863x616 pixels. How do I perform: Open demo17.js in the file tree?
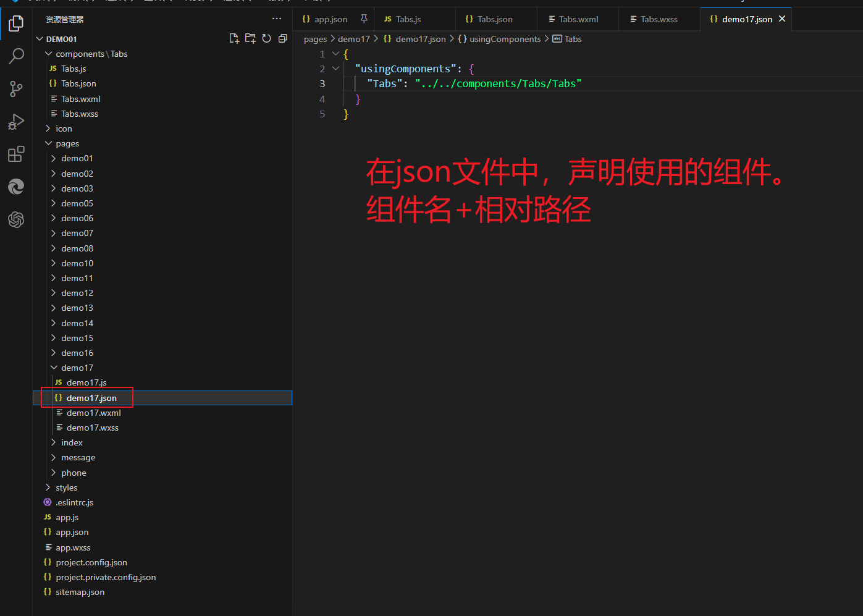coord(162,382)
